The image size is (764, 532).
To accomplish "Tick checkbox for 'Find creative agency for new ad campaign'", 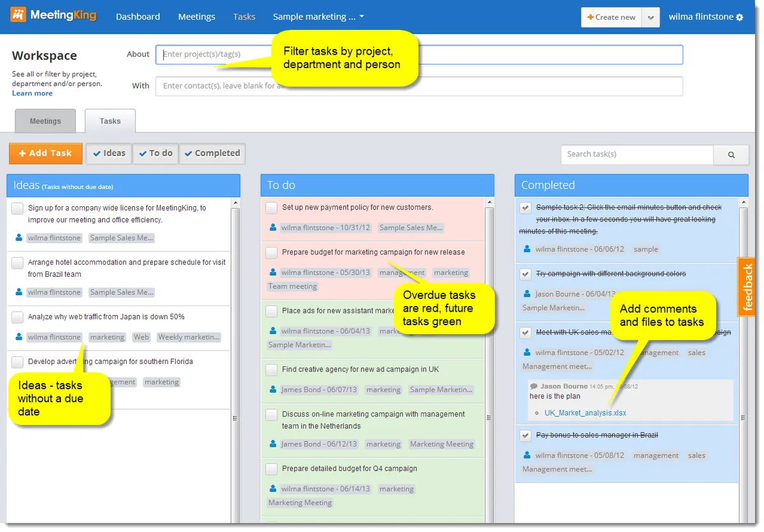I will [x=271, y=370].
